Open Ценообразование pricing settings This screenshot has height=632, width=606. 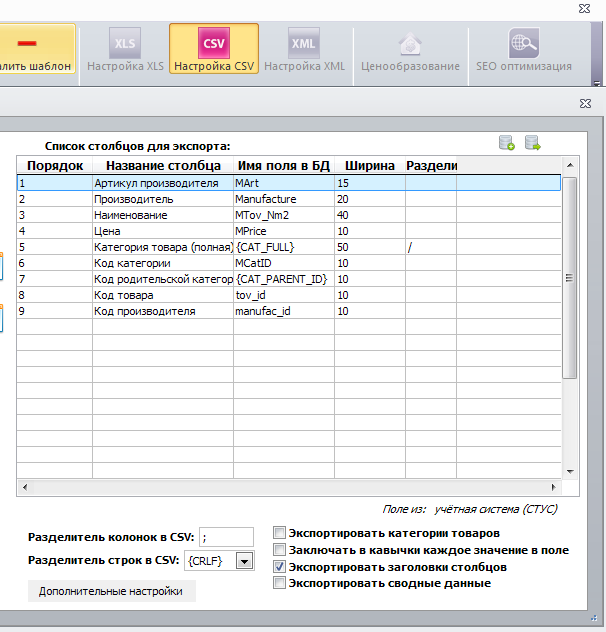(410, 50)
